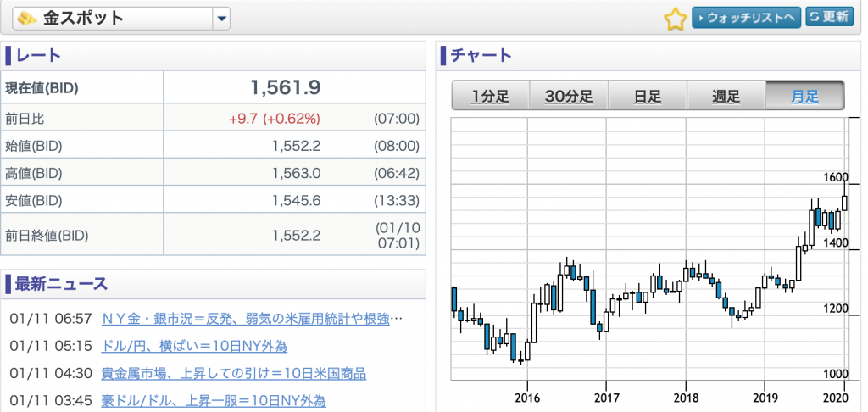Switch chart to 1分足 tab
Screen dimensions: 868x412
491,96
